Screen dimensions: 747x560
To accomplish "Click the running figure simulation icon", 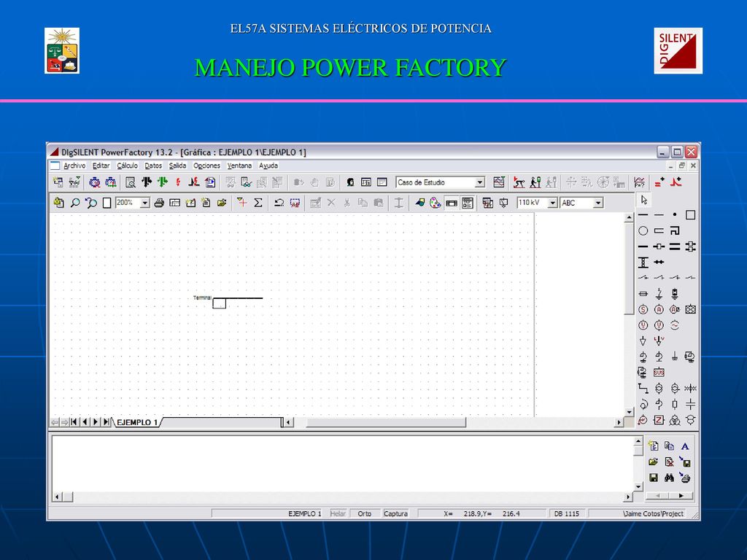I will [519, 182].
